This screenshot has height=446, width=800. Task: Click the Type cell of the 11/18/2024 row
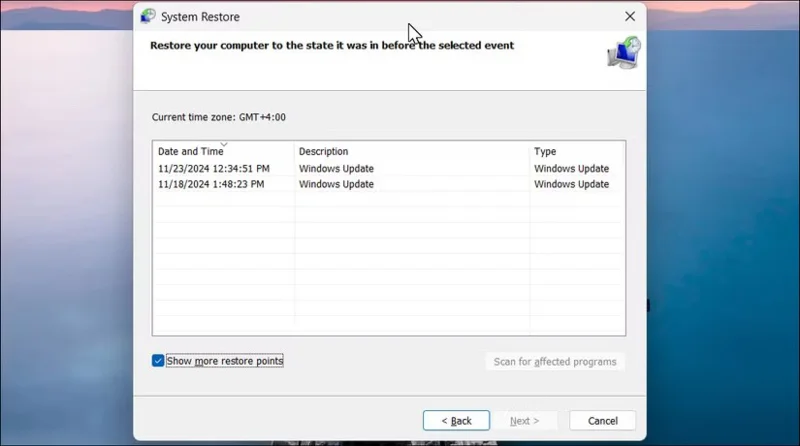571,185
